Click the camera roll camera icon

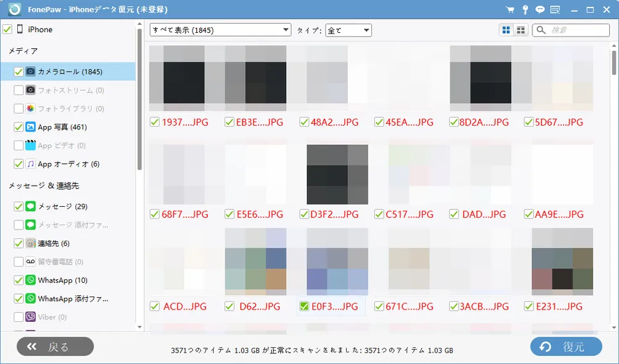coord(30,71)
